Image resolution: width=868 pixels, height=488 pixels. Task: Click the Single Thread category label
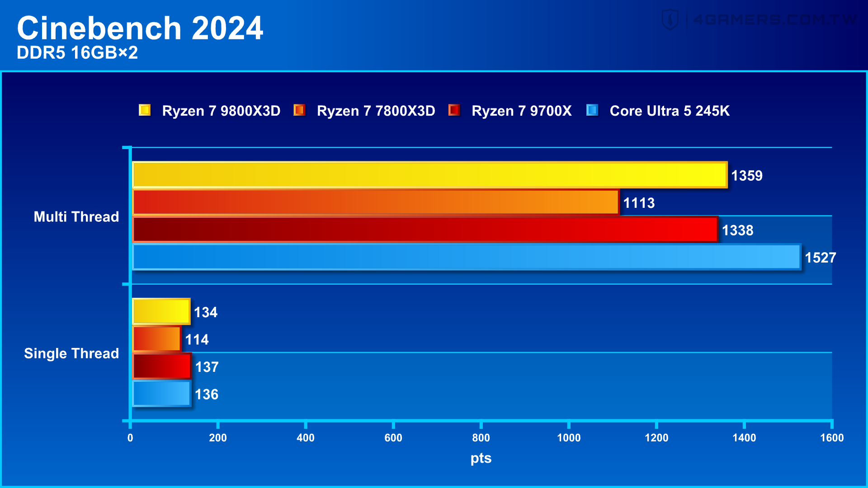pyautogui.click(x=71, y=354)
